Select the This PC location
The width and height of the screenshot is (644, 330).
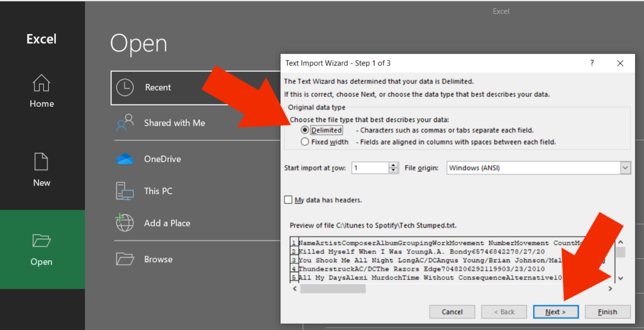[158, 191]
